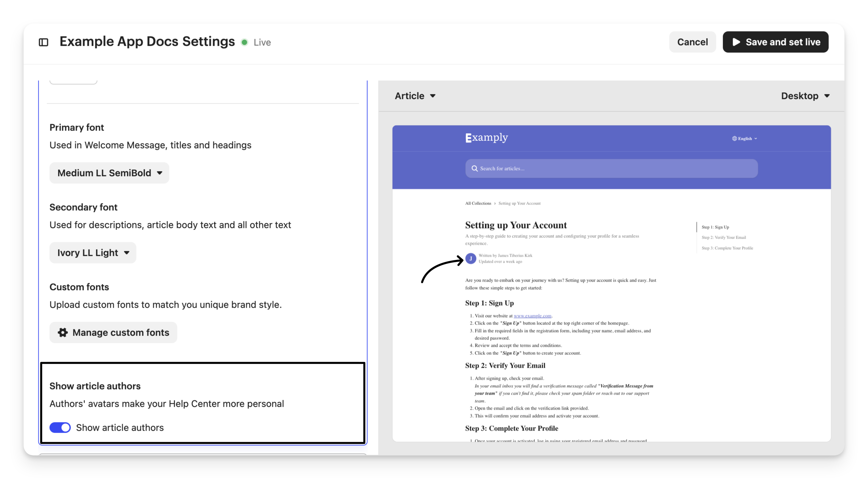868x479 pixels.
Task: Jump to Step 2: Verify Your Email
Action: click(x=724, y=238)
